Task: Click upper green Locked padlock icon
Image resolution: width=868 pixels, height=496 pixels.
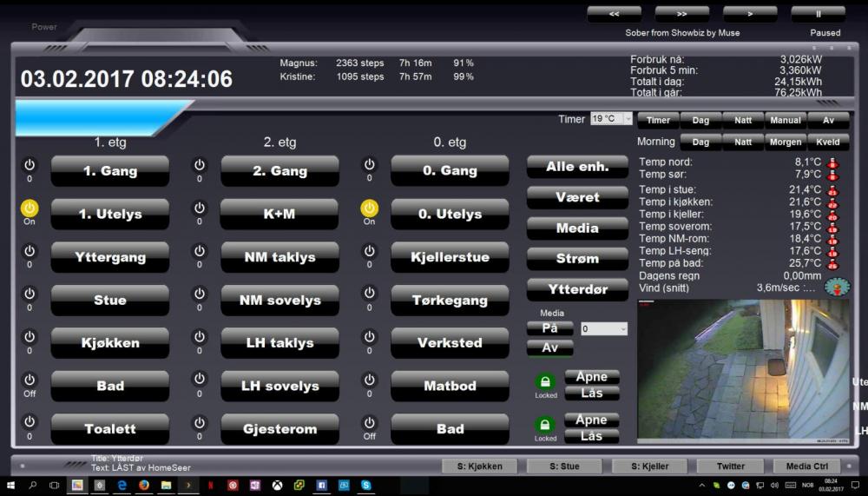Action: pyautogui.click(x=545, y=382)
